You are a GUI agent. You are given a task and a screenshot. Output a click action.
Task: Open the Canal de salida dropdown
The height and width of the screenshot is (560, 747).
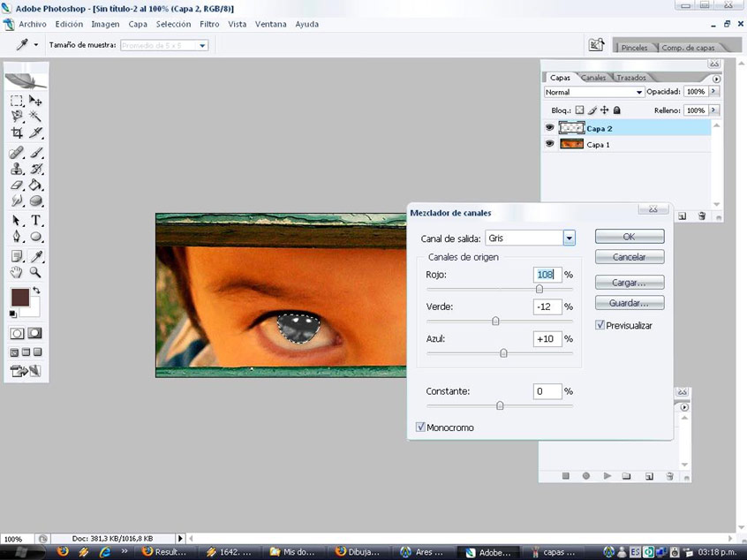(570, 238)
